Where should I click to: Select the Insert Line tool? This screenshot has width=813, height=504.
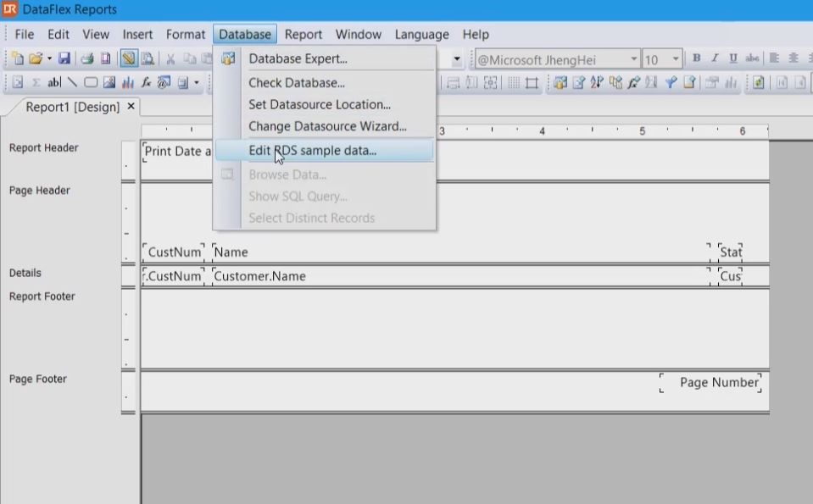(72, 83)
